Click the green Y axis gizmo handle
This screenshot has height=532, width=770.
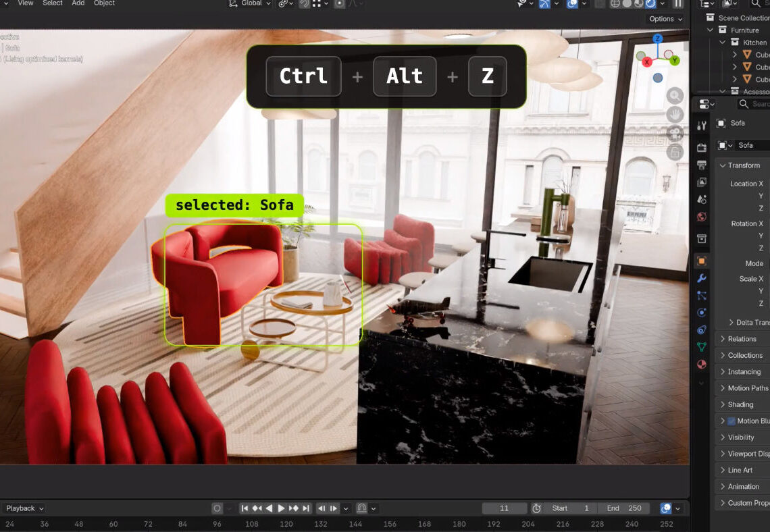click(x=675, y=60)
